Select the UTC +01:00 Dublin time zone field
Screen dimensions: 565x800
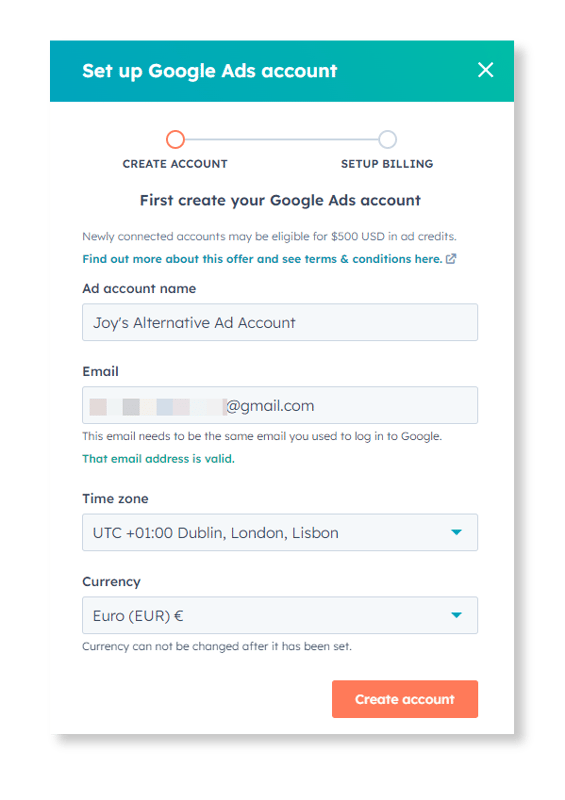(x=280, y=532)
